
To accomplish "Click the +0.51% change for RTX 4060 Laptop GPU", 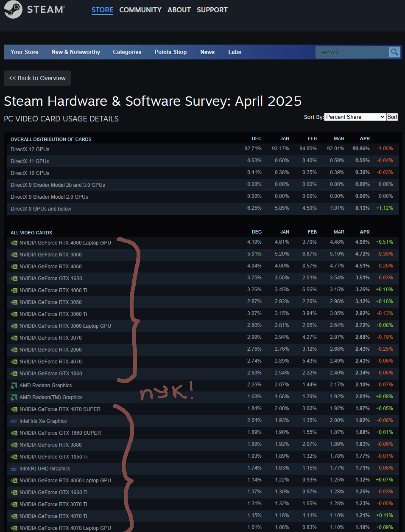I will click(384, 242).
